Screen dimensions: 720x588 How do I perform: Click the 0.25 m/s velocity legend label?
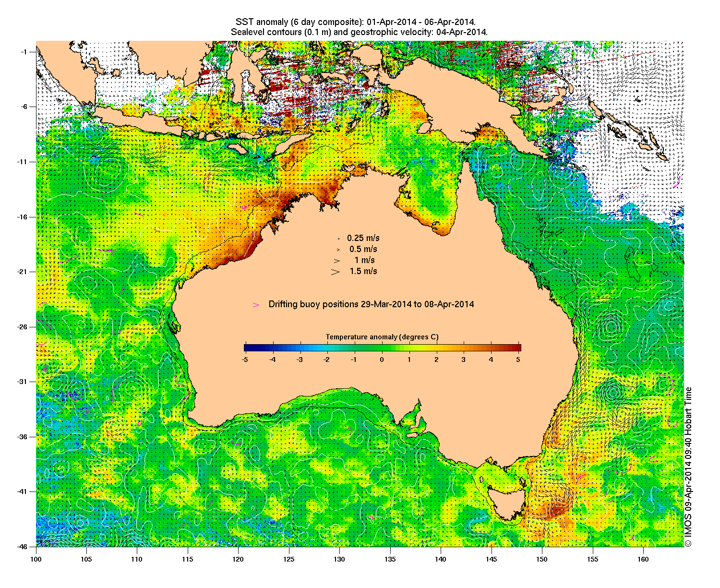point(363,238)
